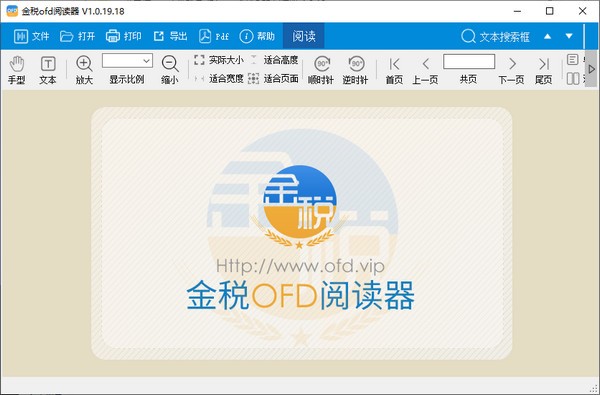Select the 文本 (Text) selection tool
The width and height of the screenshot is (600, 395).
click(48, 70)
